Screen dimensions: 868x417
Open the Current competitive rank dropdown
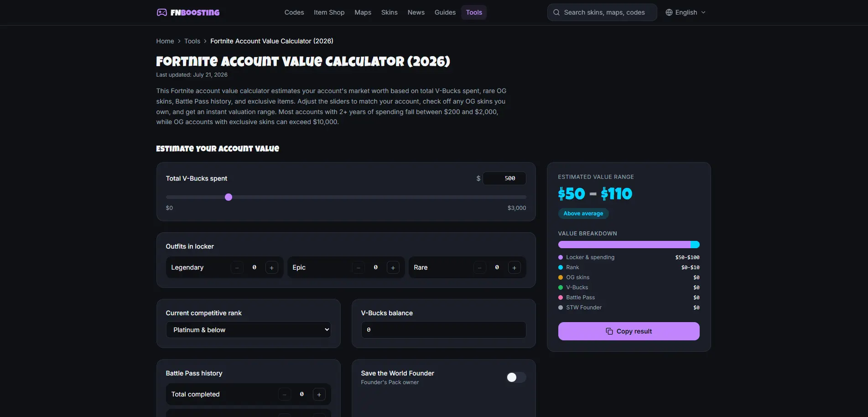click(249, 330)
